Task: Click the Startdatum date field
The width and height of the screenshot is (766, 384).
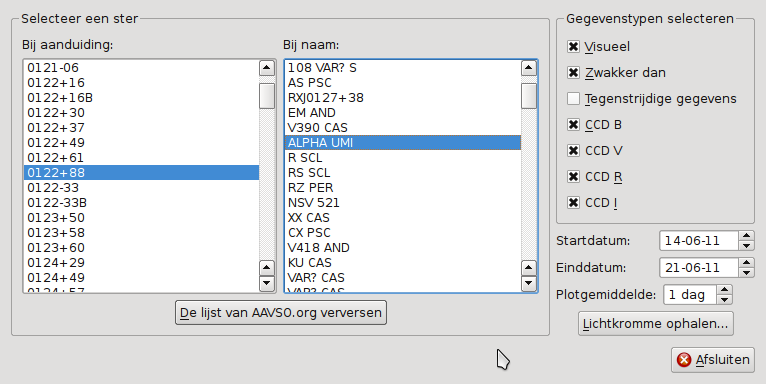Action: point(699,241)
